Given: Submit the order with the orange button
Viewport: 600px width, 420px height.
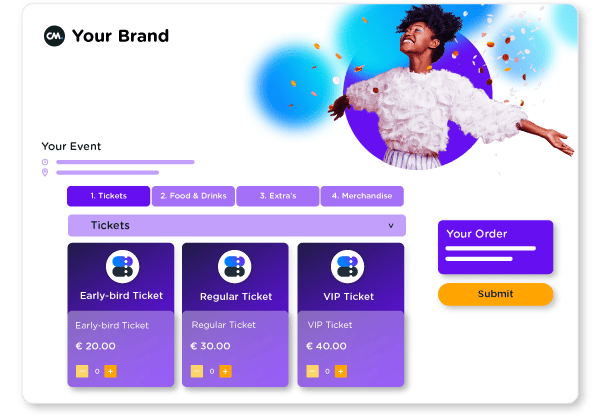Looking at the screenshot, I should tap(496, 294).
